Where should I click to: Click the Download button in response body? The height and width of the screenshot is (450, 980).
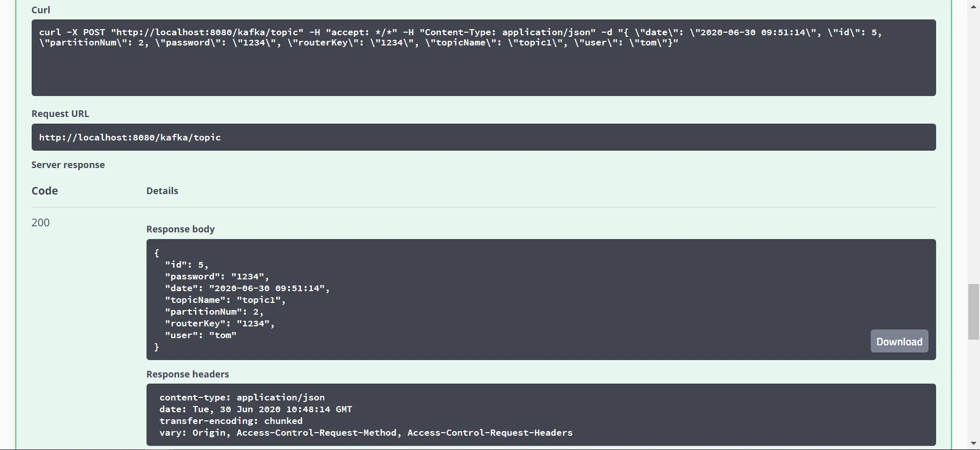tap(899, 341)
